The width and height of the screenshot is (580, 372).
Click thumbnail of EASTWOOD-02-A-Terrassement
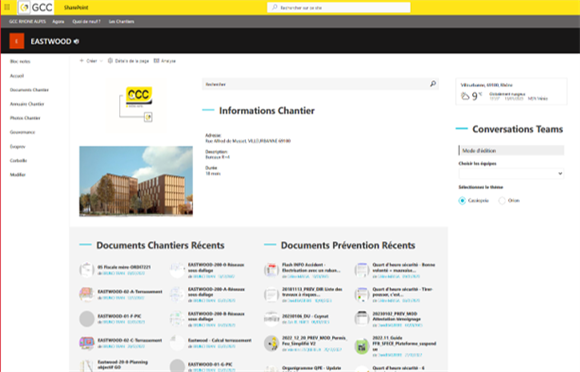click(87, 294)
